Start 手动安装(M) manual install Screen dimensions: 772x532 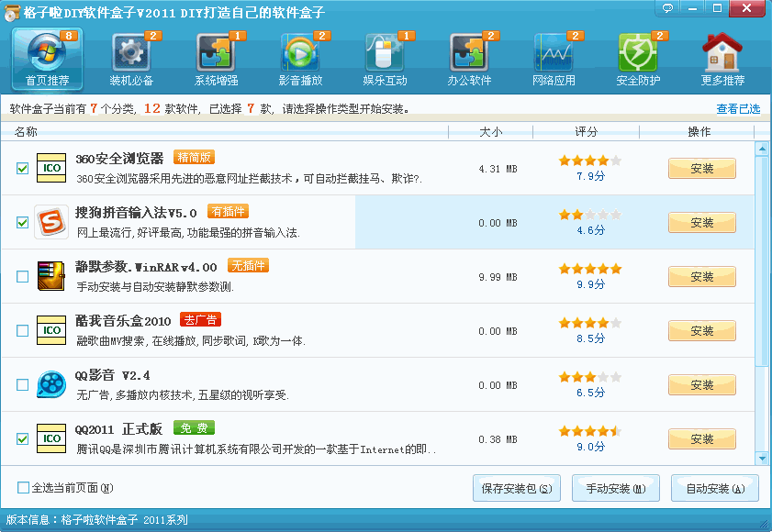point(615,488)
